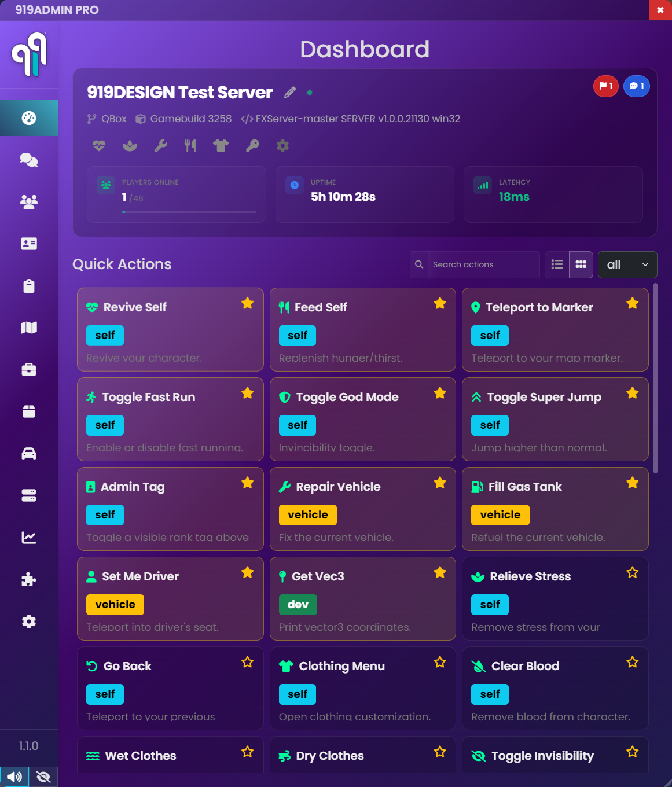Open the key permissions icon below server name
This screenshot has width=672, height=787.
click(252, 146)
